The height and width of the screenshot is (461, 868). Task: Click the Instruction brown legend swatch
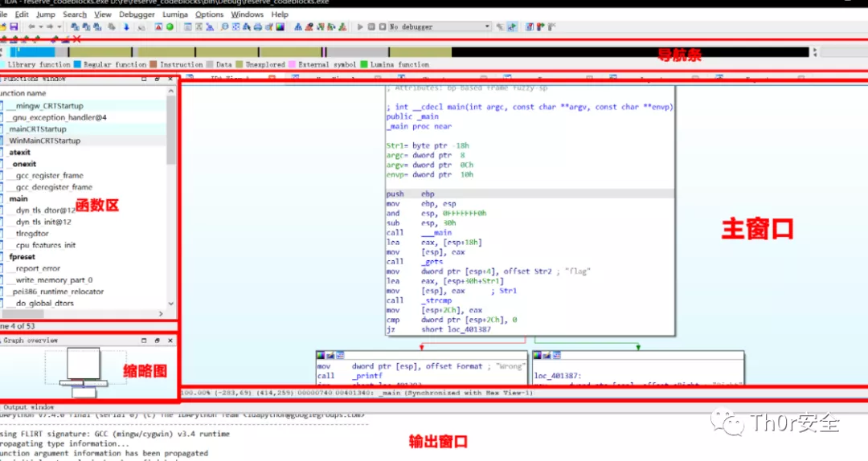154,64
